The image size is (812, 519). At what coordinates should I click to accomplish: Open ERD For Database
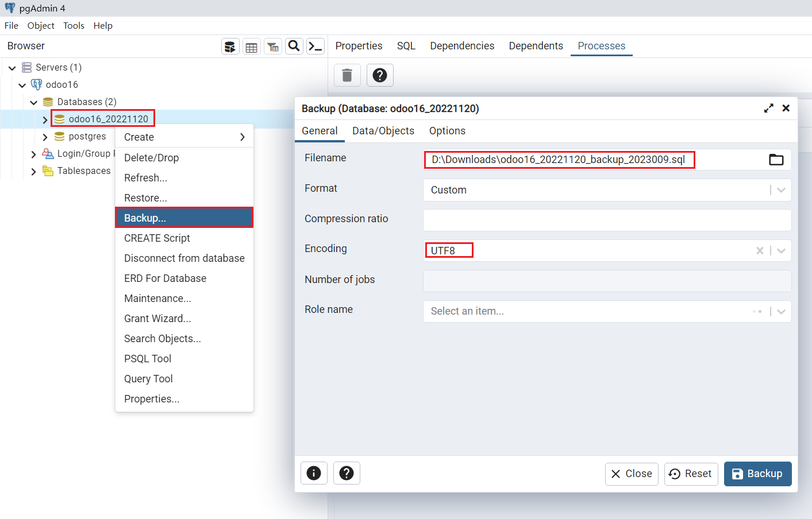click(184, 278)
